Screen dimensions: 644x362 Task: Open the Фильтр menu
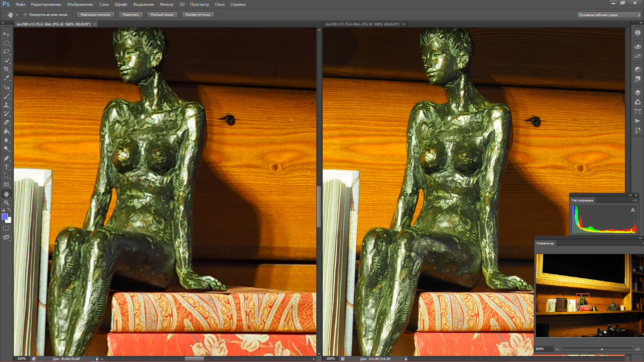(x=166, y=4)
